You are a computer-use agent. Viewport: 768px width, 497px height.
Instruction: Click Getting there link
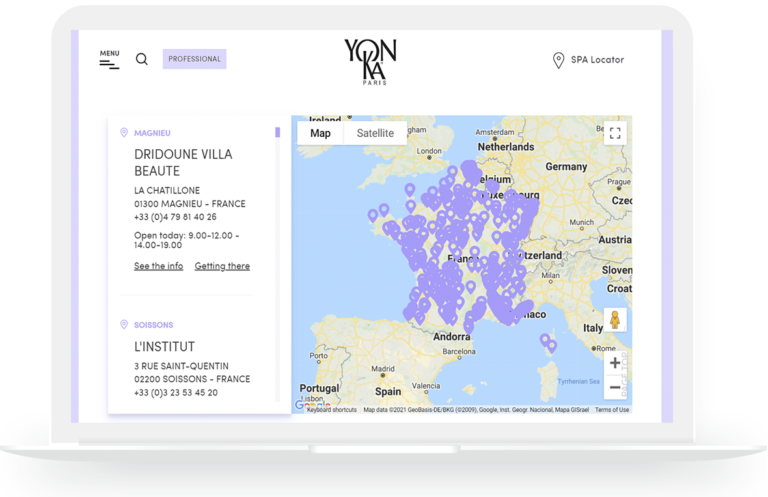pyautogui.click(x=222, y=266)
